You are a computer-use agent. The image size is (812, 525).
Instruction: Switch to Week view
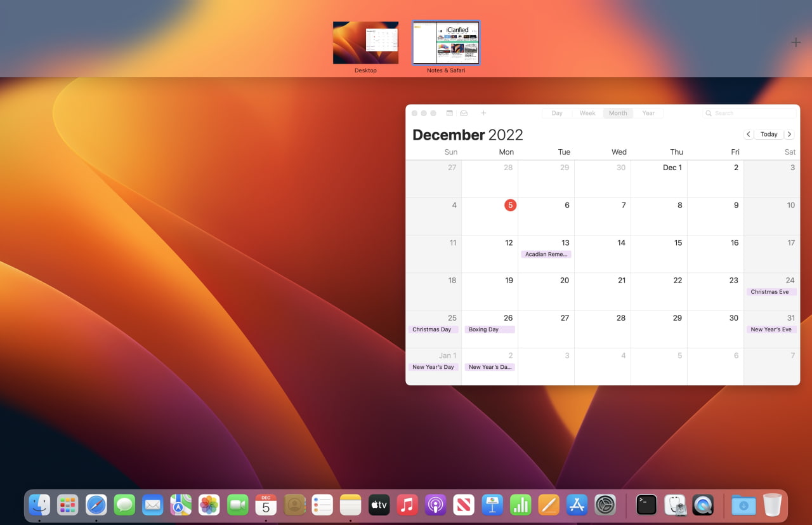point(587,112)
